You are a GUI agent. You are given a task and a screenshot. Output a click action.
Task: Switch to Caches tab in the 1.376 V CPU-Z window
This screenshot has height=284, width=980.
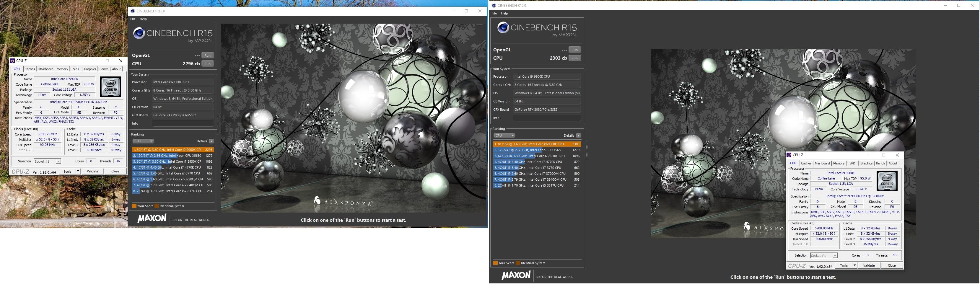pyautogui.click(x=806, y=164)
